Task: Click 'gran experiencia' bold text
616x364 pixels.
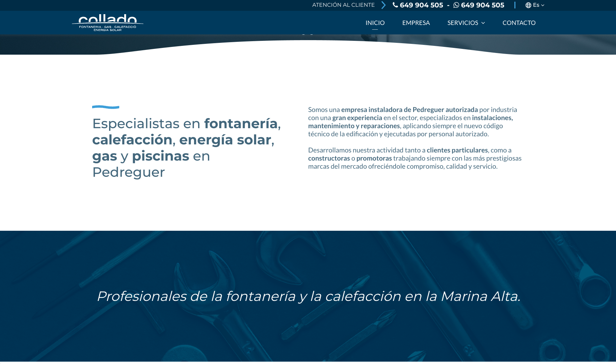Action: [x=357, y=118]
